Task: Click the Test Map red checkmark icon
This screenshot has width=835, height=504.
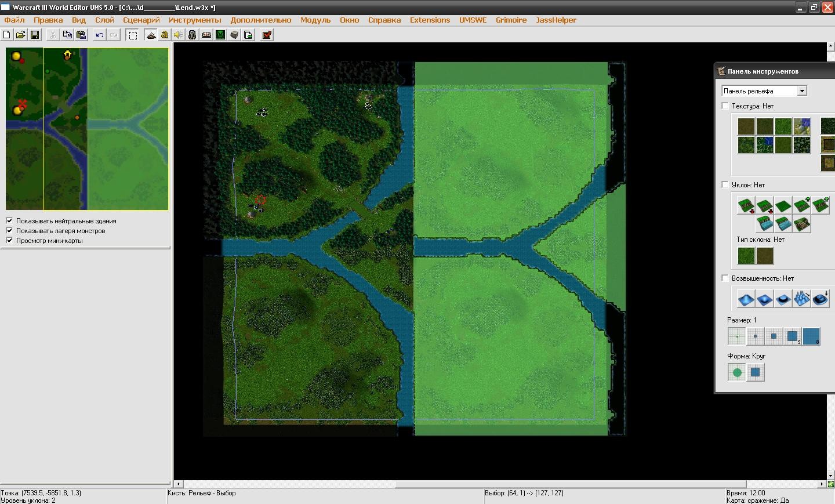Action: [x=267, y=35]
